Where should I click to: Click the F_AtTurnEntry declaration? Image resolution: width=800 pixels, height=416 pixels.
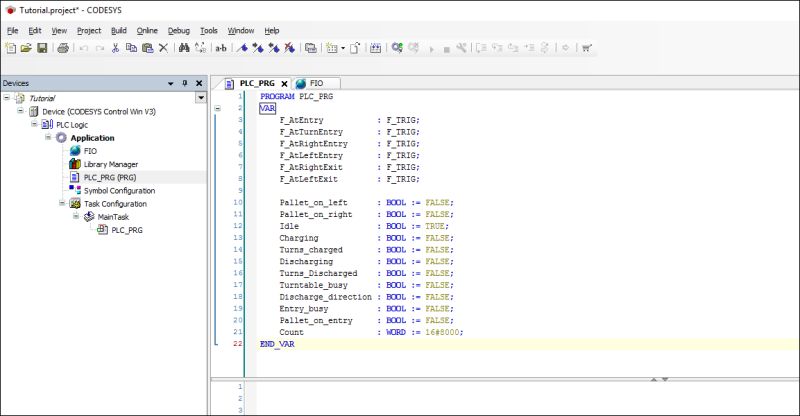[x=349, y=132]
